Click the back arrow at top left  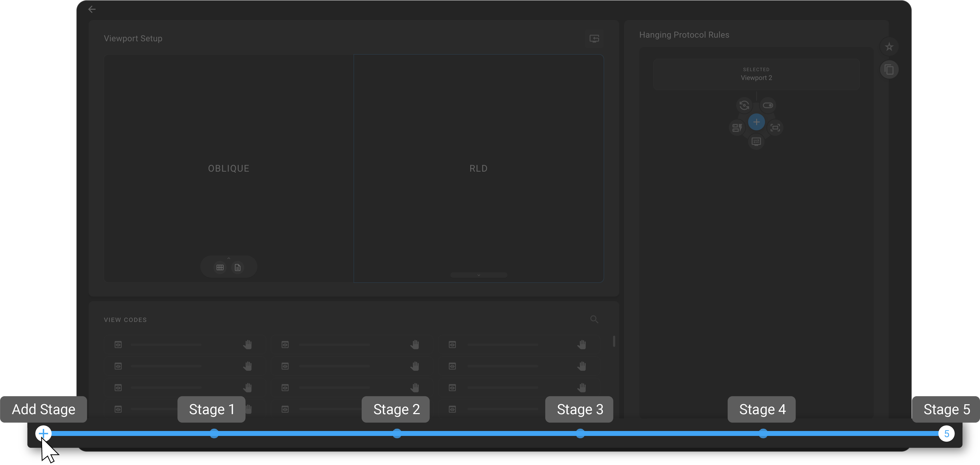tap(92, 10)
